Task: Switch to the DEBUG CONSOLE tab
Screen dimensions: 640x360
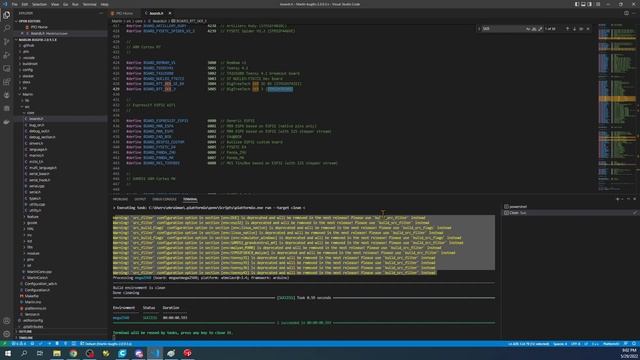Action: (164, 199)
